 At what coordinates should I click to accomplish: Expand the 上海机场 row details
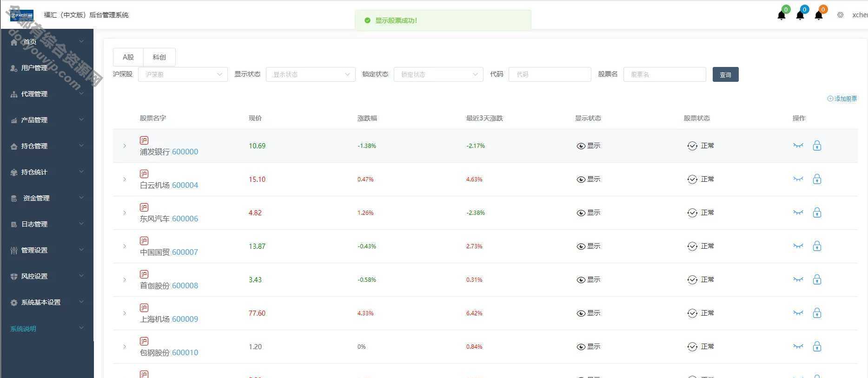click(125, 313)
